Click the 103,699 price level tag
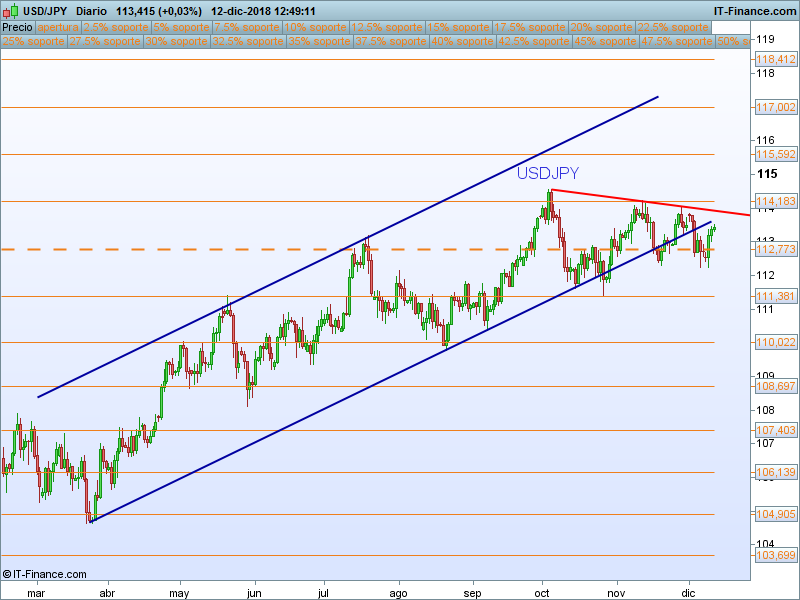The image size is (800, 600). click(x=774, y=555)
